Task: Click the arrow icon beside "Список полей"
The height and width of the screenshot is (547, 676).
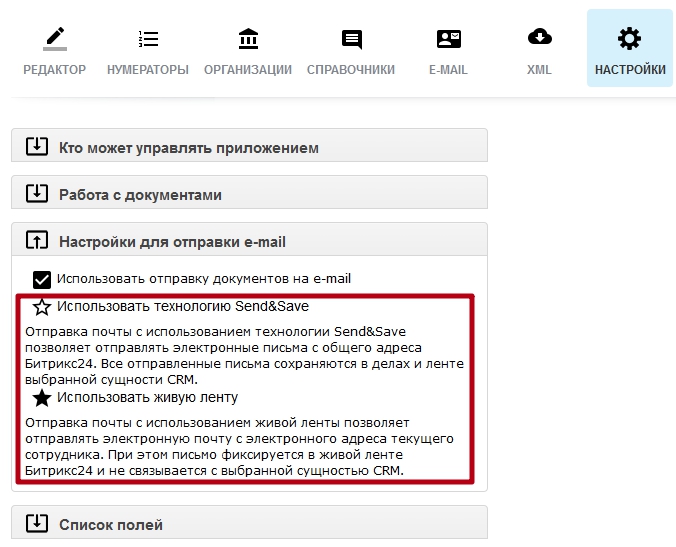Action: (x=36, y=523)
